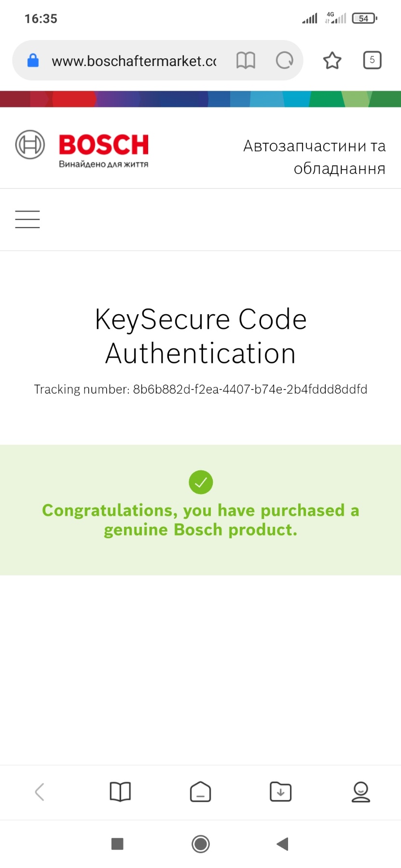Tap the Android recent apps square button
Viewport: 401px width, 868px height.
coord(117,844)
